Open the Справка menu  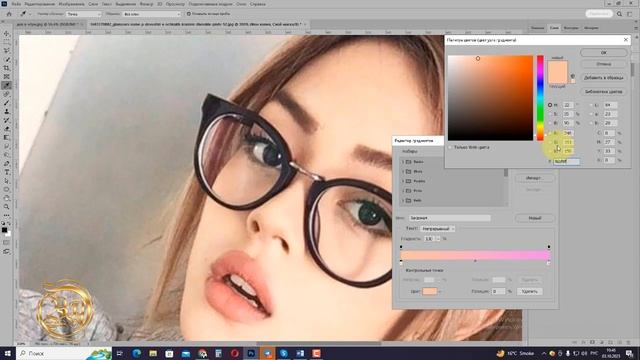258,4
